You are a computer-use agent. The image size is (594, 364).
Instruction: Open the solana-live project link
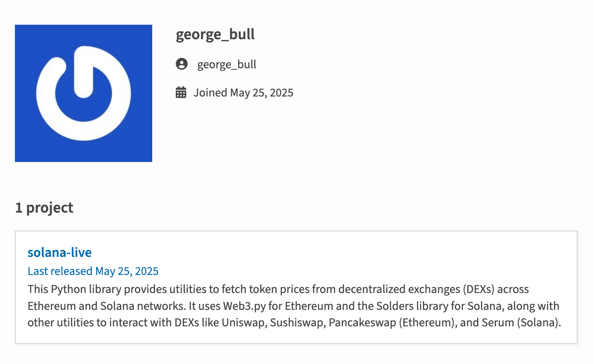60,253
